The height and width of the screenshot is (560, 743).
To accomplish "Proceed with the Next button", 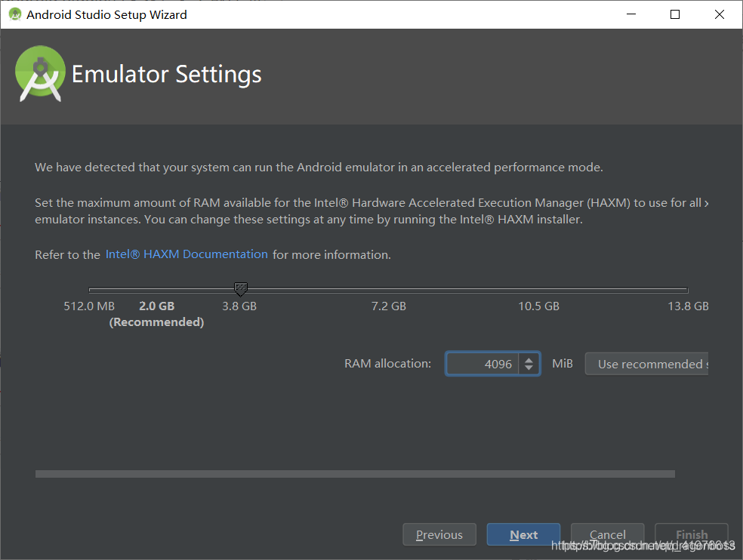I will pos(523,534).
